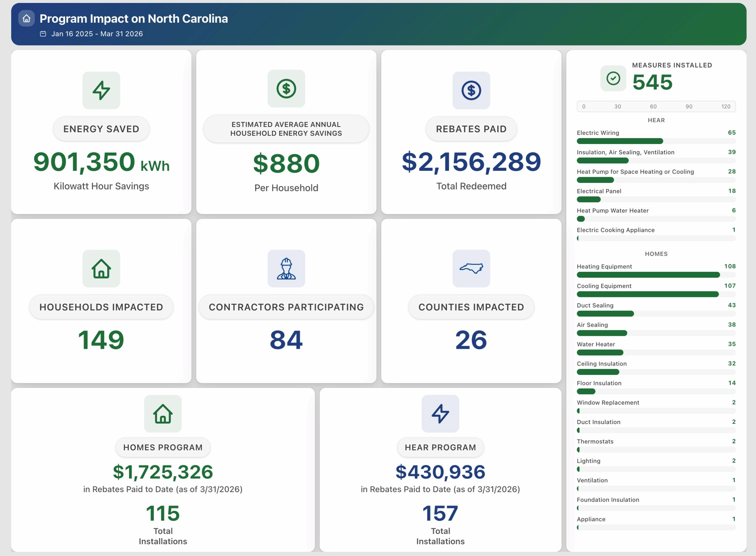Image resolution: width=756 pixels, height=556 pixels.
Task: Click the 149 households value
Action: tap(101, 340)
